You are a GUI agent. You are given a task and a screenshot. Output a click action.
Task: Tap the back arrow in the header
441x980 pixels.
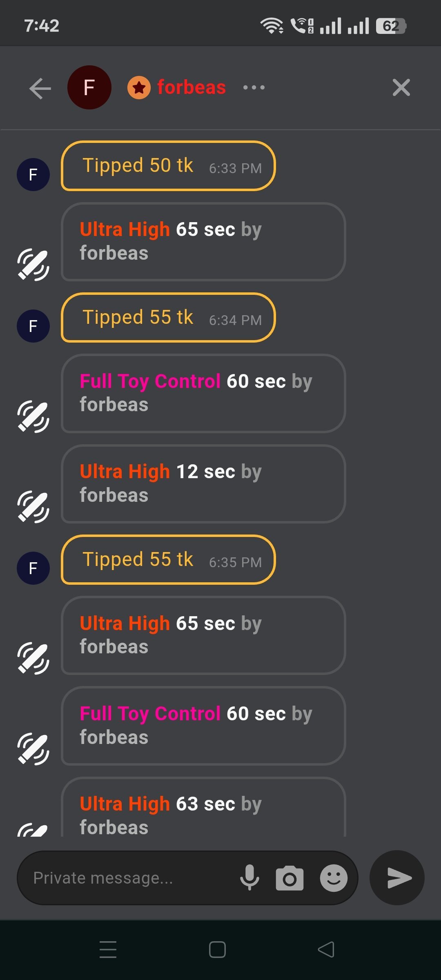[40, 88]
